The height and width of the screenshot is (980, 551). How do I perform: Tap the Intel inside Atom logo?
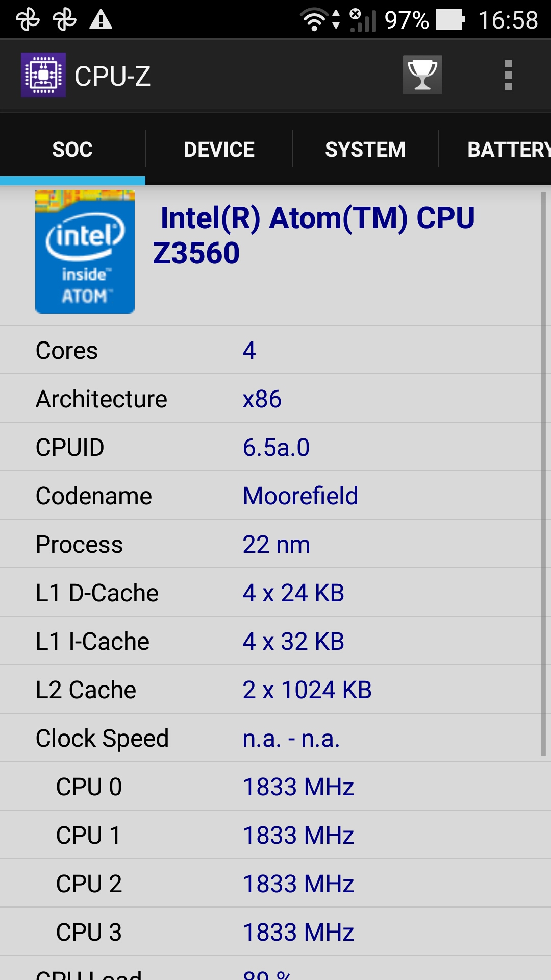point(85,252)
